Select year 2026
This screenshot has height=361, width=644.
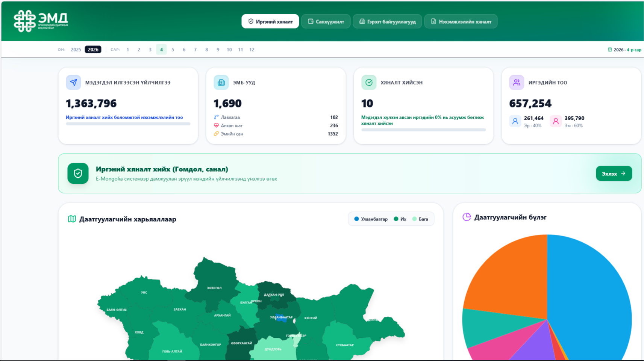click(x=93, y=50)
